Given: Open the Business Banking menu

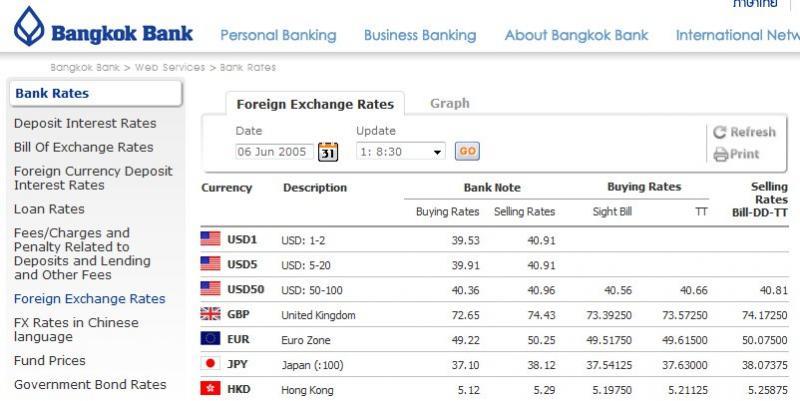Looking at the screenshot, I should [x=420, y=35].
